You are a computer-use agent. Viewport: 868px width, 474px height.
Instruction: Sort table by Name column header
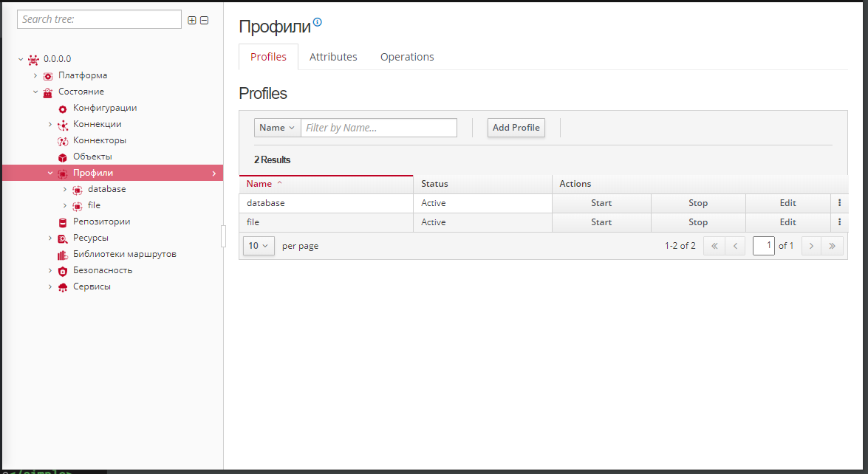click(259, 184)
